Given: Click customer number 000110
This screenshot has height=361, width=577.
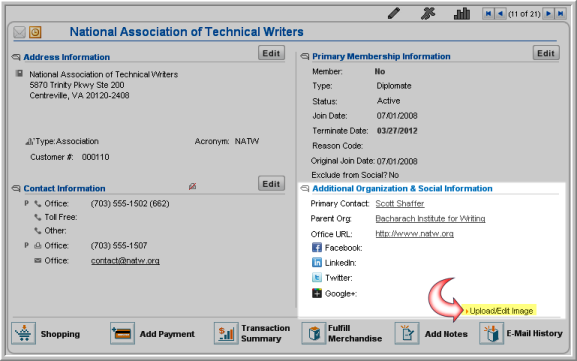Looking at the screenshot, I should point(96,157).
